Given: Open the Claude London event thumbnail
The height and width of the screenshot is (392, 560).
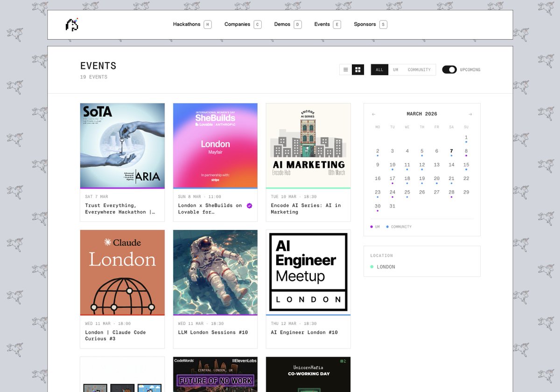Looking at the screenshot, I should [x=122, y=272].
